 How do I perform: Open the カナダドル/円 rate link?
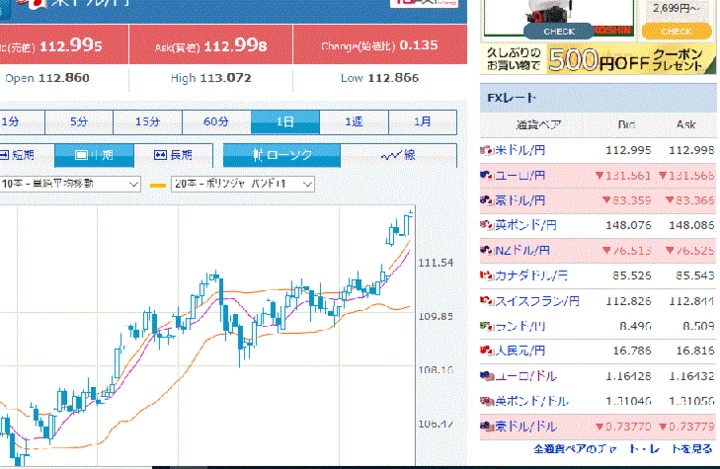(531, 276)
